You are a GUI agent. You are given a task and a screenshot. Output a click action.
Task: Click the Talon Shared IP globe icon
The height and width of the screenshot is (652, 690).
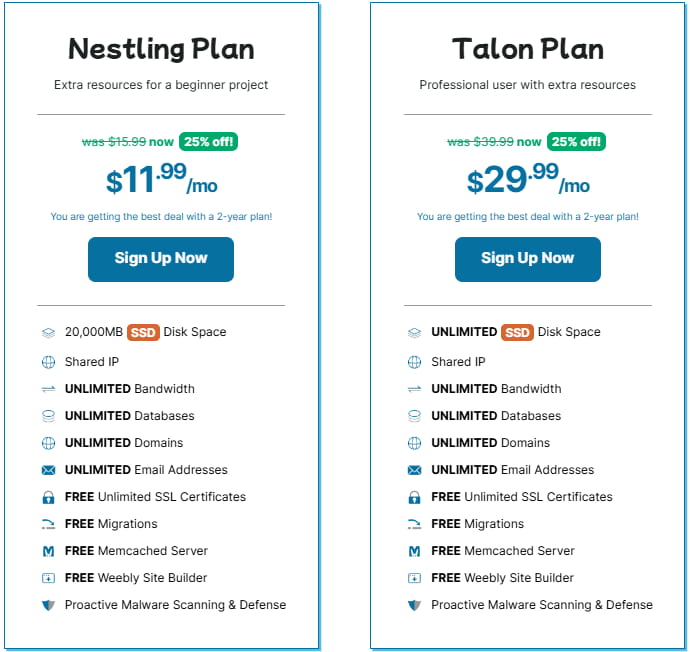coord(415,362)
